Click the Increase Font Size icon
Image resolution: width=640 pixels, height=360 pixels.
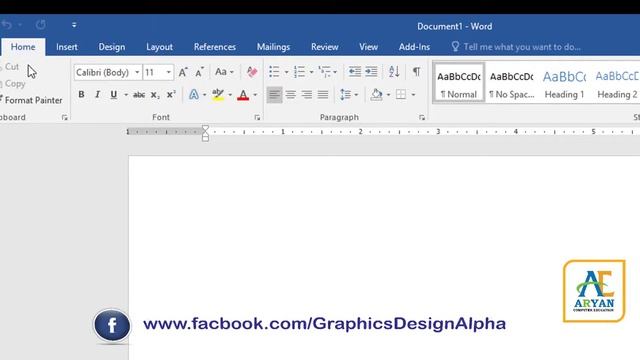(x=183, y=72)
